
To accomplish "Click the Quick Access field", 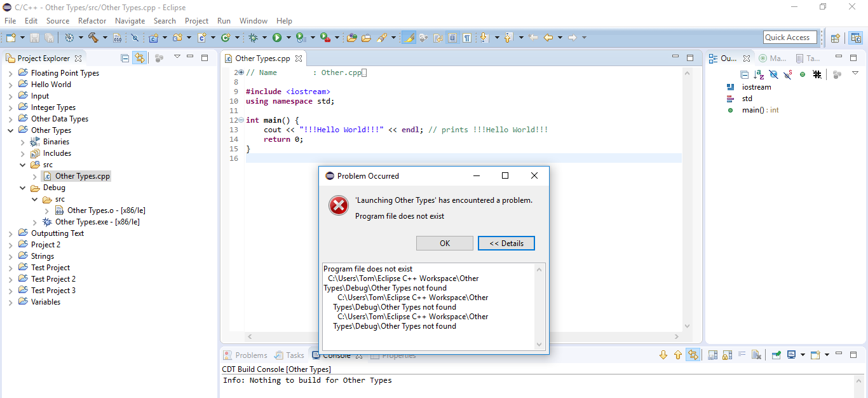I will coord(790,38).
